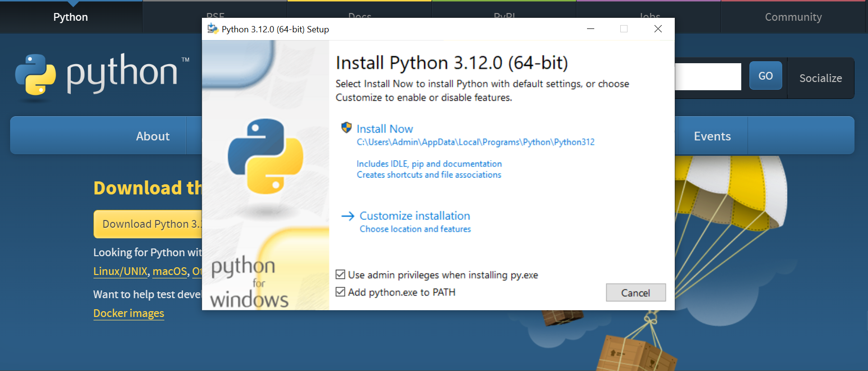
Task: Open the Docker images link
Action: (129, 314)
